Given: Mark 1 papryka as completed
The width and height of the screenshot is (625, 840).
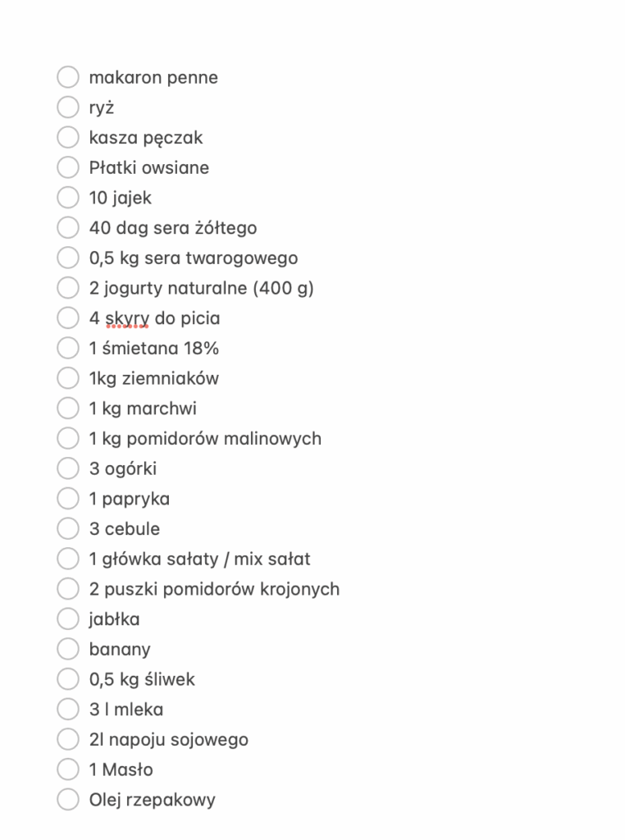Looking at the screenshot, I should pyautogui.click(x=67, y=498).
